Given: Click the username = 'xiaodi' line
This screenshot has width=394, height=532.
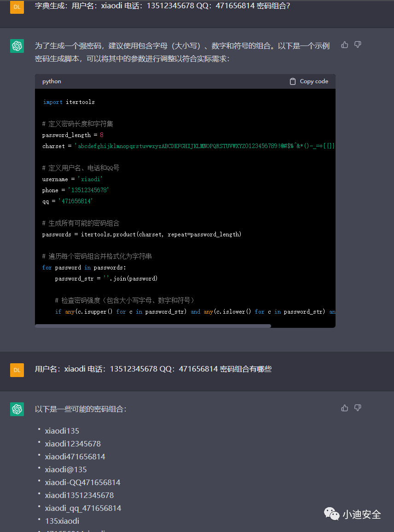Looking at the screenshot, I should tap(72, 179).
